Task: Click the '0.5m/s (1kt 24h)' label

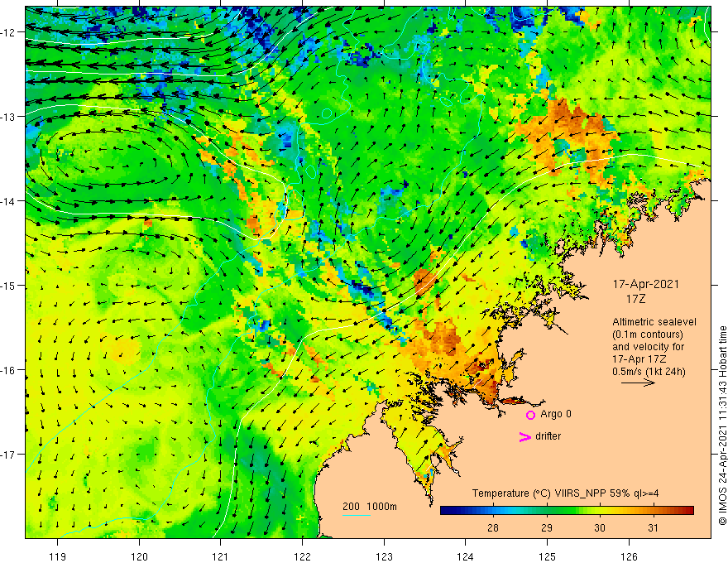Action: (x=649, y=372)
